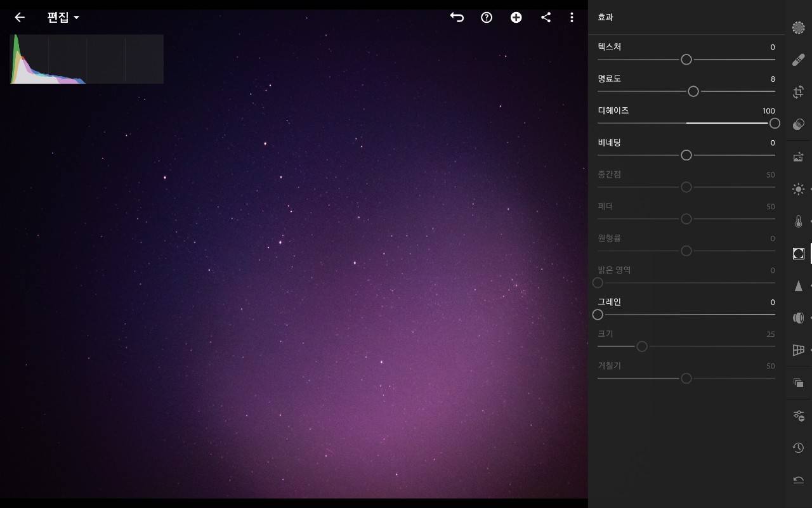Open the help question mark icon
Screen dimensions: 812x508
[x=487, y=18]
